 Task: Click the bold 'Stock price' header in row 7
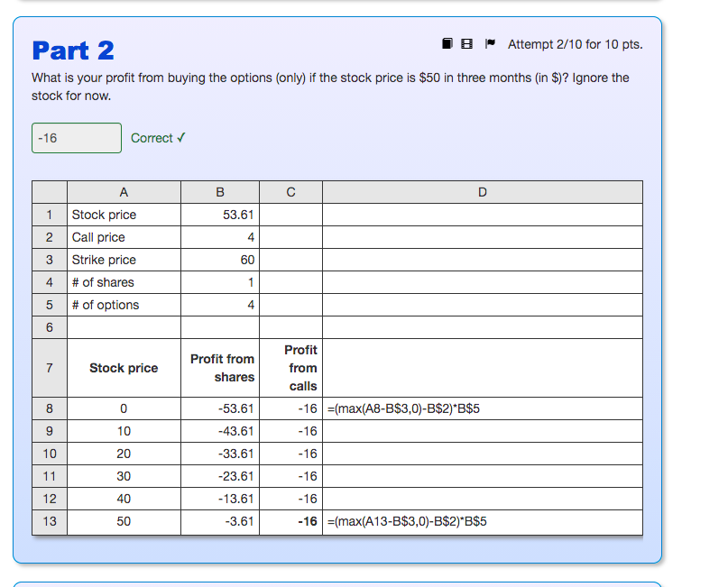point(124,368)
